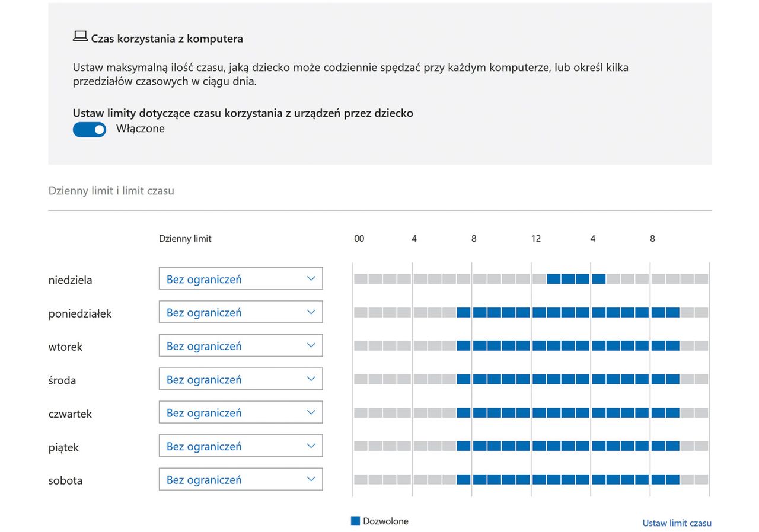Click the laptop icon beside Czas korzystania z komputera
The image size is (759, 532).
pos(80,37)
